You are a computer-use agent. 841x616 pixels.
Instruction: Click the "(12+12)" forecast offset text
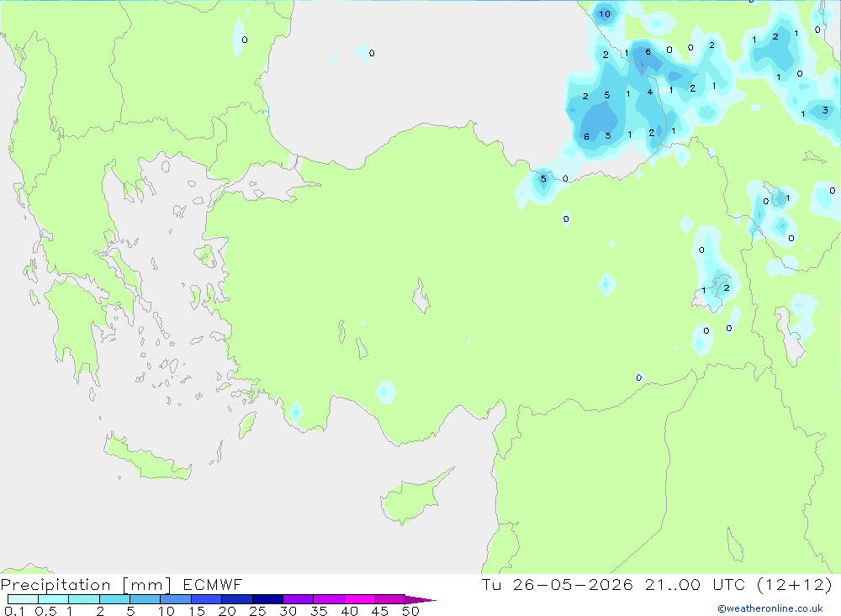click(795, 584)
